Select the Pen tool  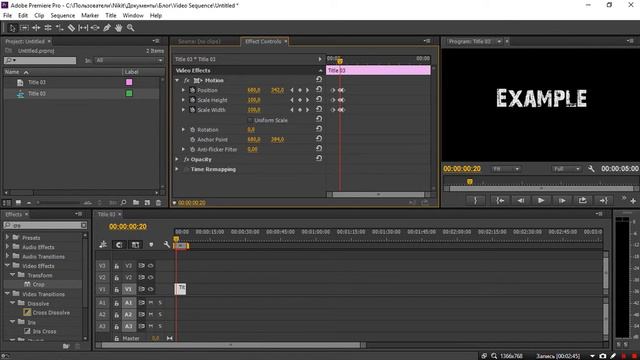(107, 28)
